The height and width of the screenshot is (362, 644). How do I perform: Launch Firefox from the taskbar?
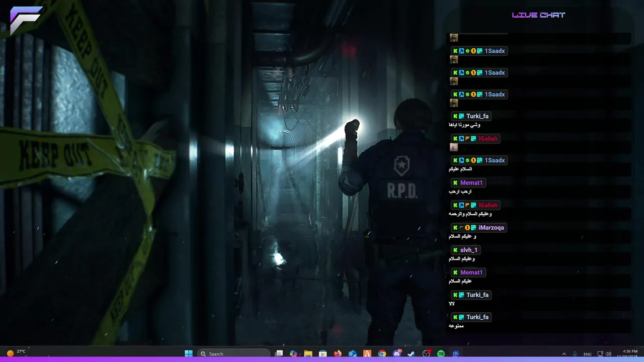338,354
